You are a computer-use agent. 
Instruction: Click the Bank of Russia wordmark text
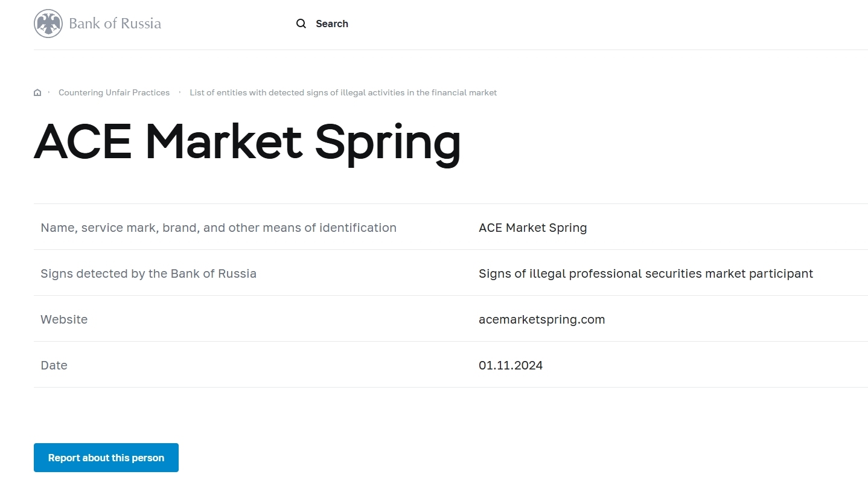[115, 24]
